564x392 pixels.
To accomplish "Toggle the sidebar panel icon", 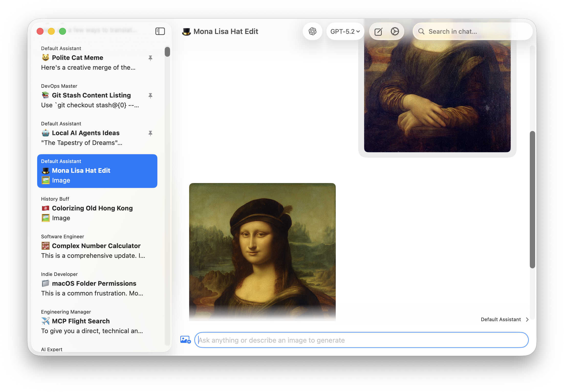I will point(160,31).
